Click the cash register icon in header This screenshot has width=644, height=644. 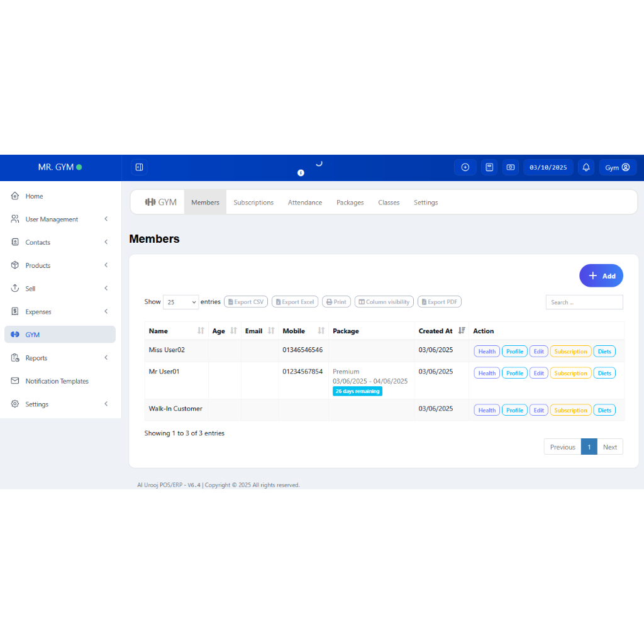coord(511,167)
